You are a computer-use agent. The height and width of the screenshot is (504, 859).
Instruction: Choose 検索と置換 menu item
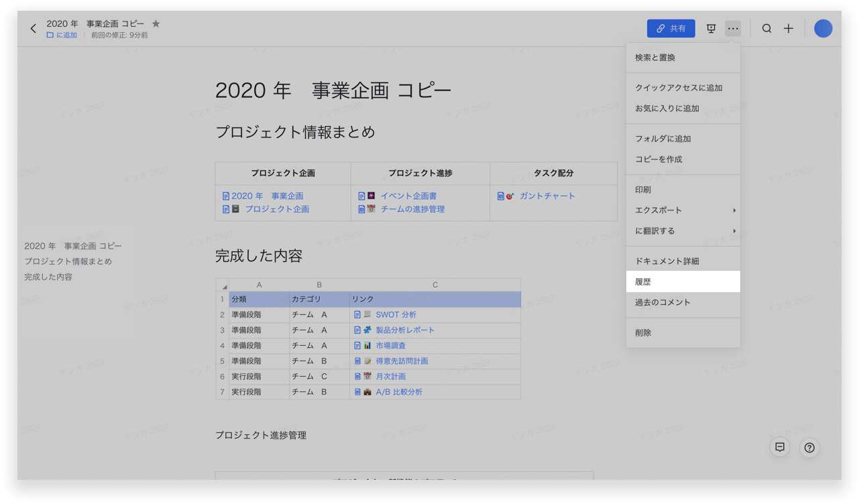pos(683,58)
